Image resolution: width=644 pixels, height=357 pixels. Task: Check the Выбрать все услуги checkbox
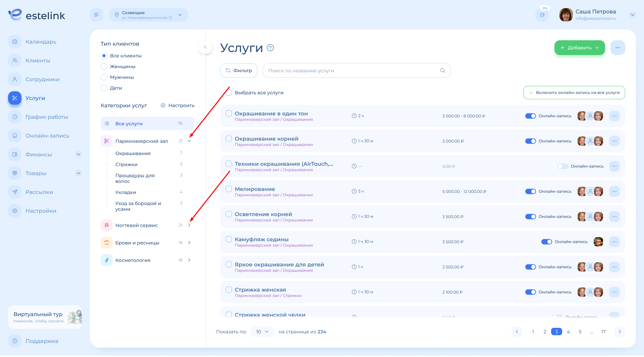(x=229, y=93)
